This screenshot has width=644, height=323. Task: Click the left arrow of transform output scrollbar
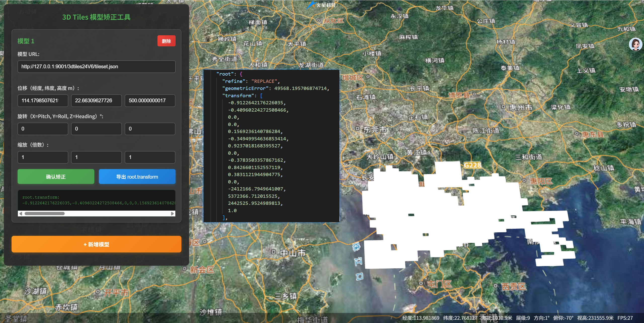click(x=21, y=214)
